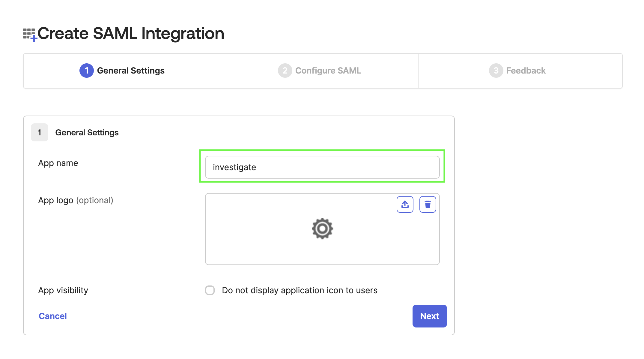The image size is (644, 359).
Task: Click the upload icon to add an app logo
Action: coord(405,204)
